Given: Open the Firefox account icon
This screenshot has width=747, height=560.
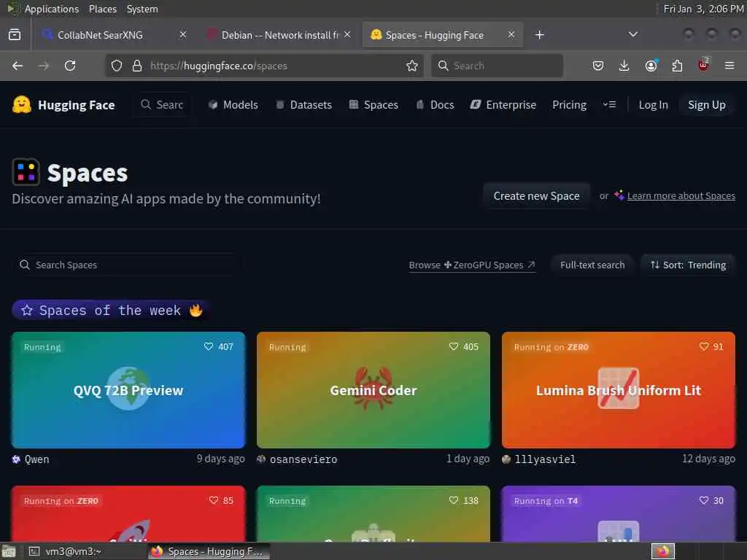Looking at the screenshot, I should 651,66.
